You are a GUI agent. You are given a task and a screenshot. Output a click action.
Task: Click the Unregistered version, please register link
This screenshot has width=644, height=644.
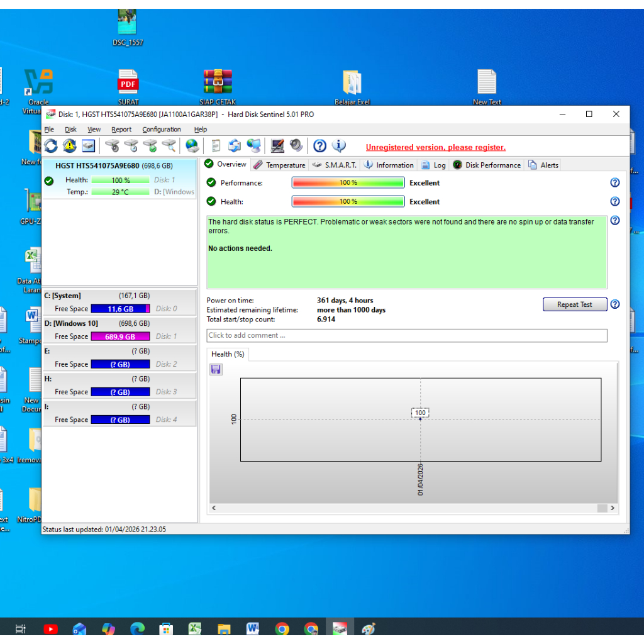click(x=435, y=147)
